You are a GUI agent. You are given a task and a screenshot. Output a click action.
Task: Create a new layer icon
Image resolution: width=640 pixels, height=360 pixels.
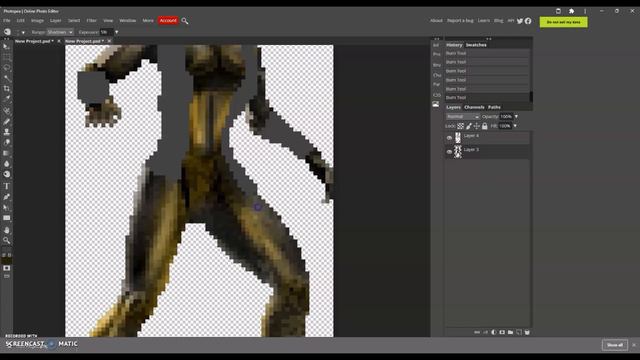click(x=519, y=332)
